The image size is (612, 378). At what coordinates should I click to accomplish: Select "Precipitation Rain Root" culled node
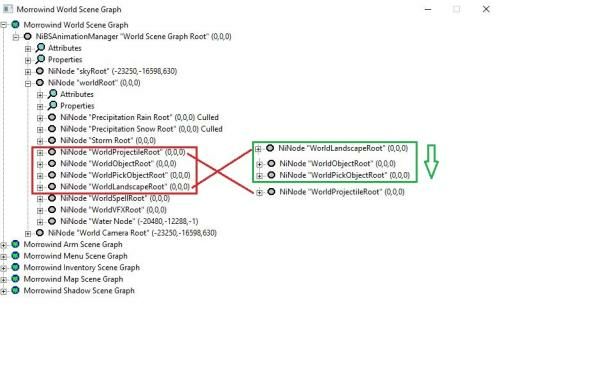tap(139, 117)
